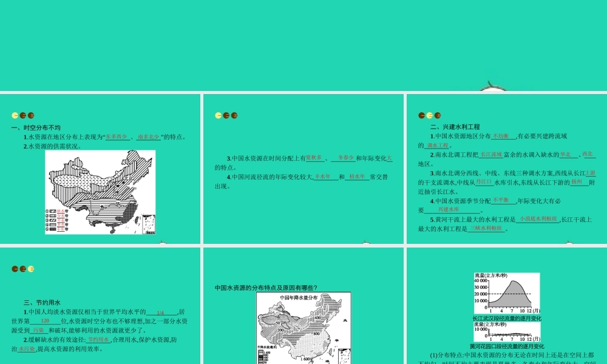Image resolution: width=607 pixels, height=364 pixels.
Task: Click the caption 长江武汉段径流量的逐月变化
Action: tap(507, 318)
